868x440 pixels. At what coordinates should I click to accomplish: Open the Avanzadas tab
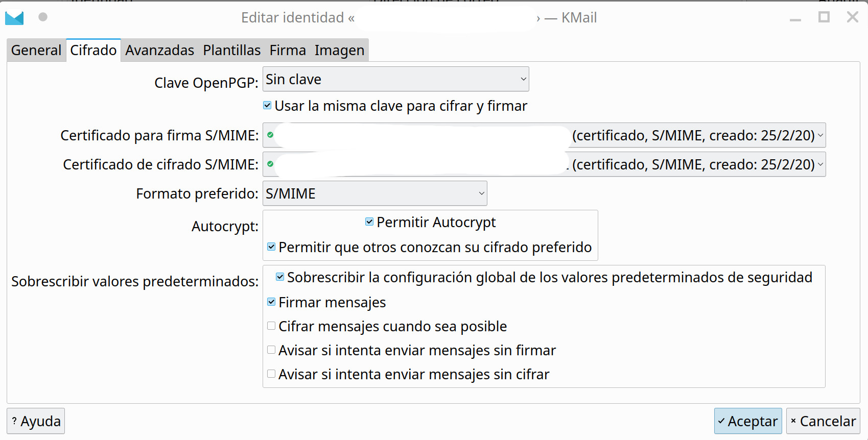[159, 51]
